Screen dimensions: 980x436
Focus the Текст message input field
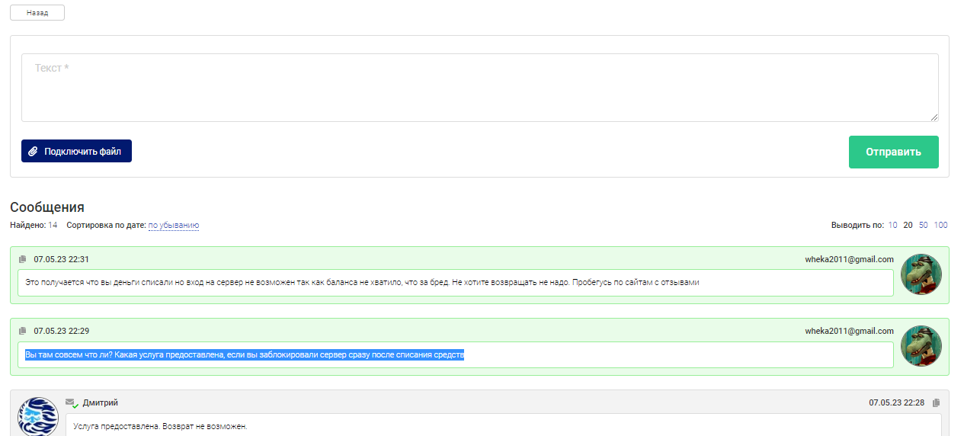point(479,88)
